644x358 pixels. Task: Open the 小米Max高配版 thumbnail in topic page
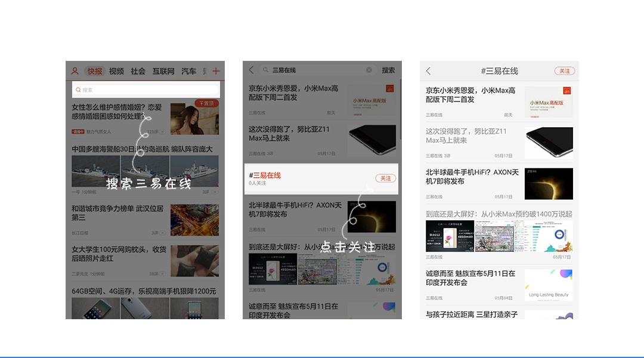tap(549, 102)
